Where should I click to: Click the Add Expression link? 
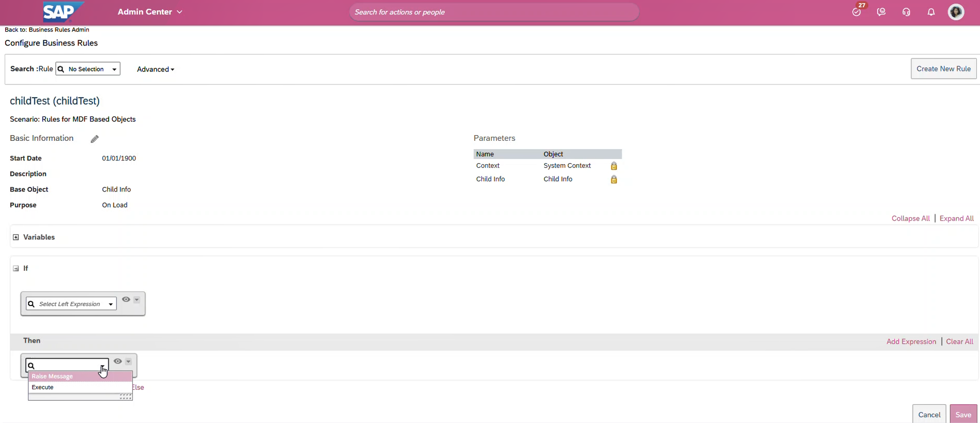click(x=911, y=342)
